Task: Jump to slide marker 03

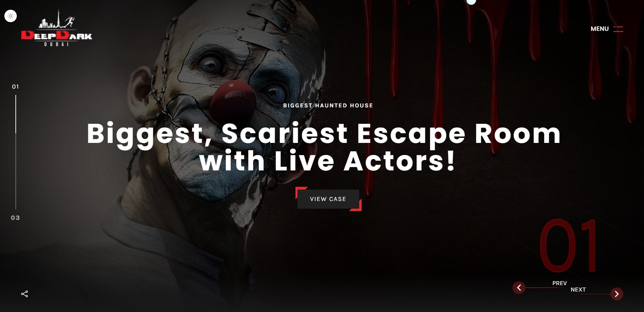Action: (x=15, y=218)
